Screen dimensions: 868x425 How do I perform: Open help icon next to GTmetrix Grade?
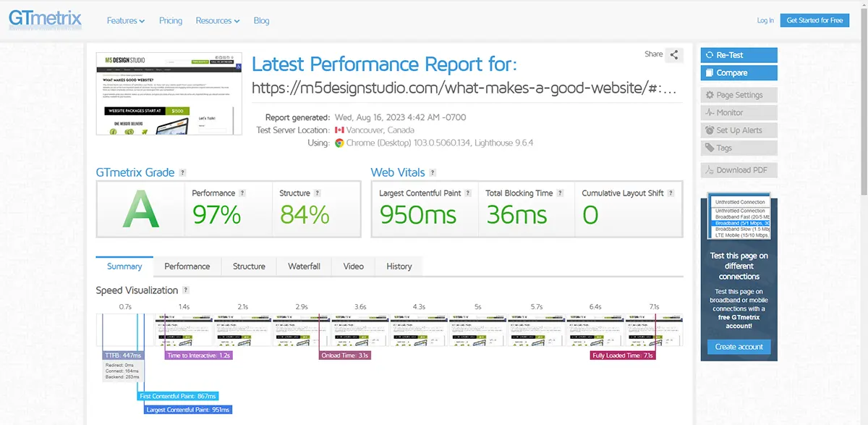182,173
